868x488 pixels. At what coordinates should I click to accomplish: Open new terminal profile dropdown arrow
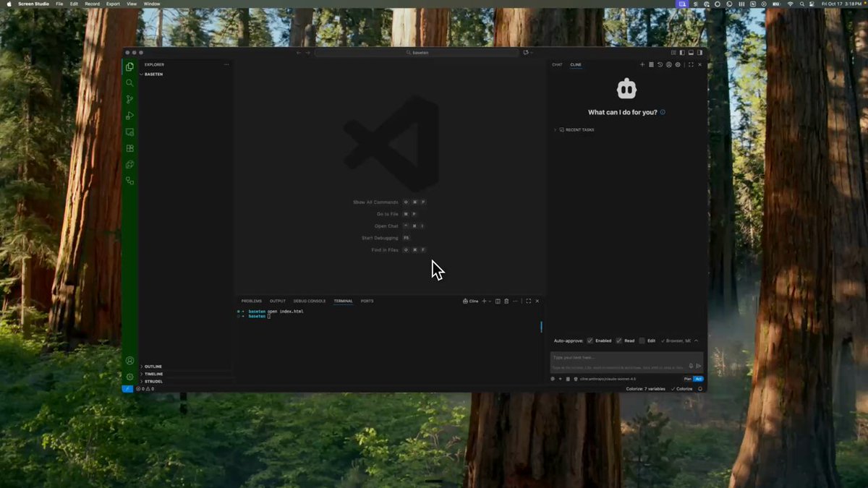point(490,301)
